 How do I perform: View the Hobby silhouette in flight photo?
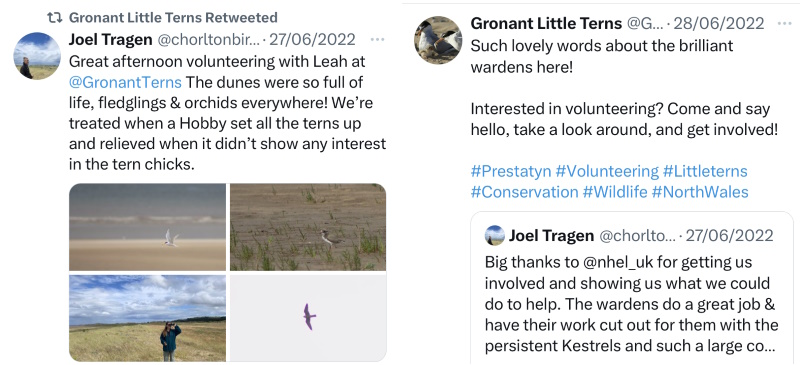[x=308, y=318]
